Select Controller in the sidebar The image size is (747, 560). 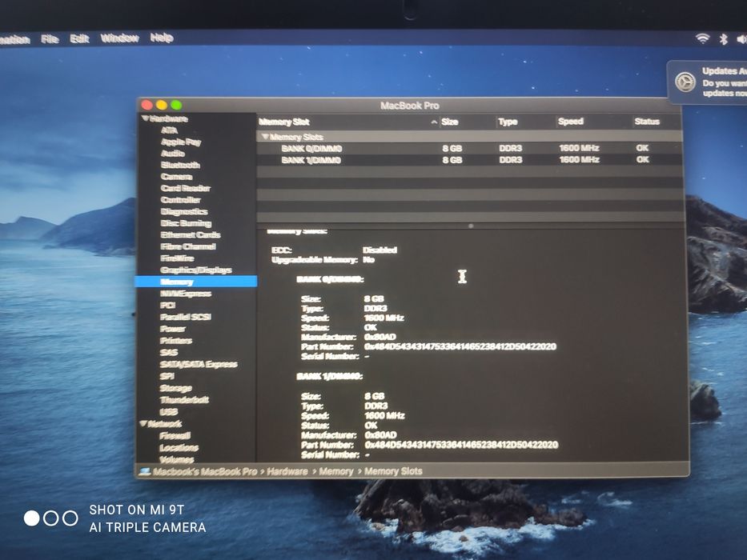click(x=181, y=200)
